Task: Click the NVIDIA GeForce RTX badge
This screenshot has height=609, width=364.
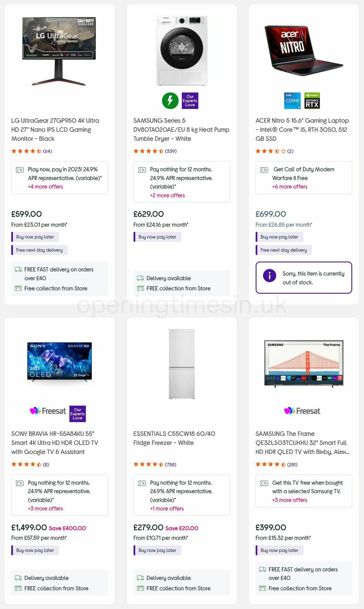Action: [x=312, y=101]
